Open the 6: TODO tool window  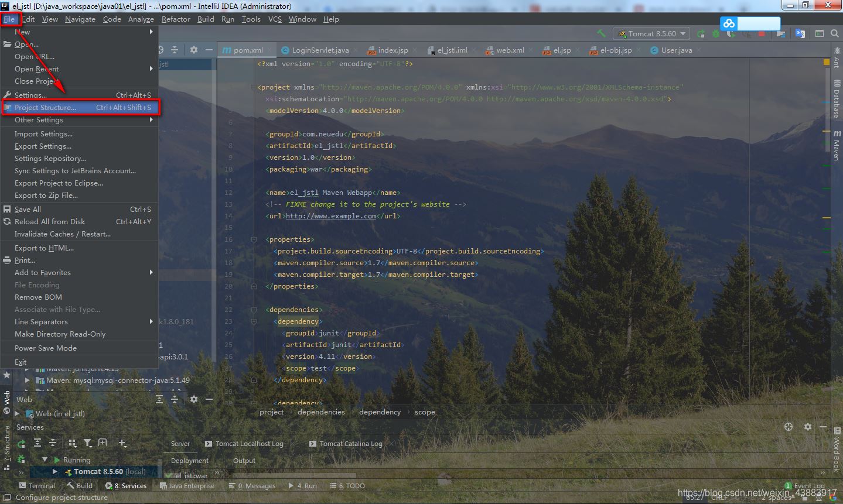tap(347, 486)
